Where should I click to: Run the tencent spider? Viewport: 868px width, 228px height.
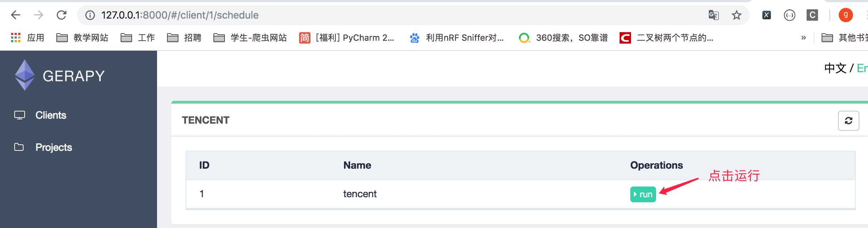(643, 194)
